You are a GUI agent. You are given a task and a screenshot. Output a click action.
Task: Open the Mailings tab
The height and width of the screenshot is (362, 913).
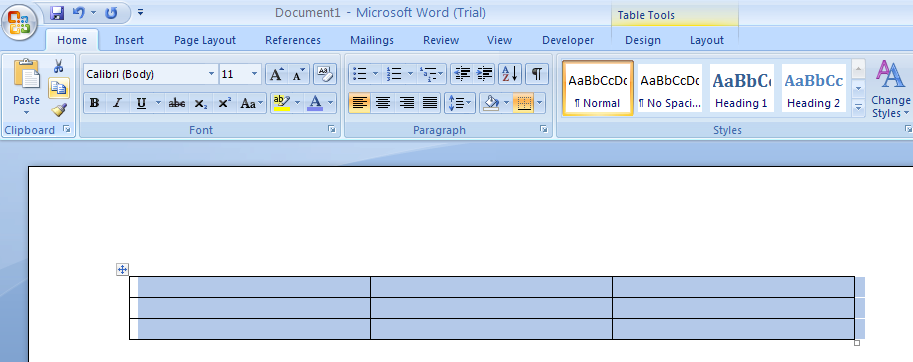coord(372,40)
